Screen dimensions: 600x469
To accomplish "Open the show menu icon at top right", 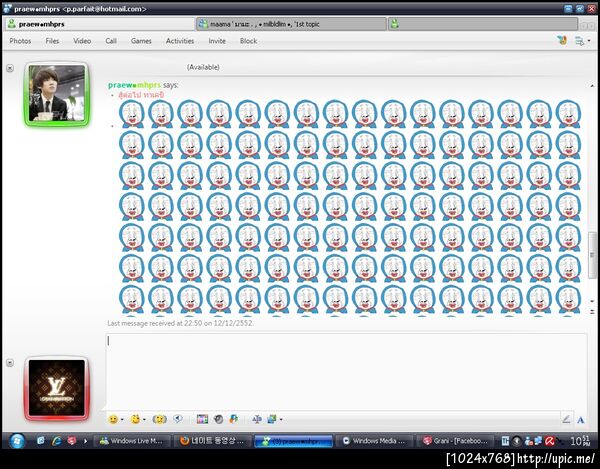I will pos(580,41).
